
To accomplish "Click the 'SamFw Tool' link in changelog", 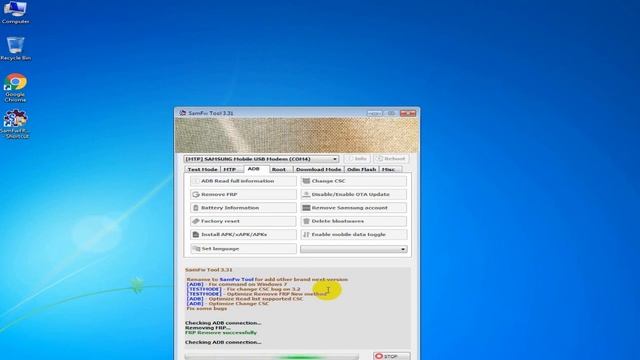I will tap(236, 280).
